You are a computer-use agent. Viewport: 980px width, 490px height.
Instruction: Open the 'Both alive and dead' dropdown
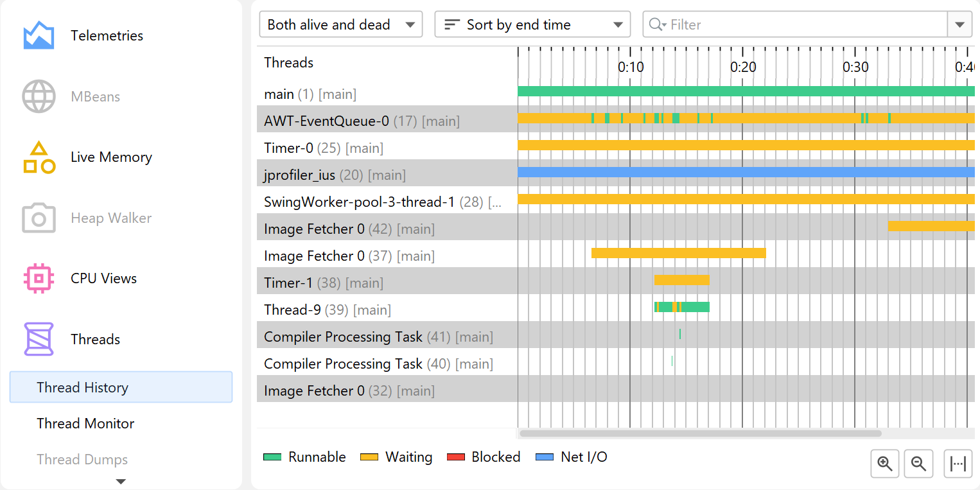pyautogui.click(x=340, y=25)
